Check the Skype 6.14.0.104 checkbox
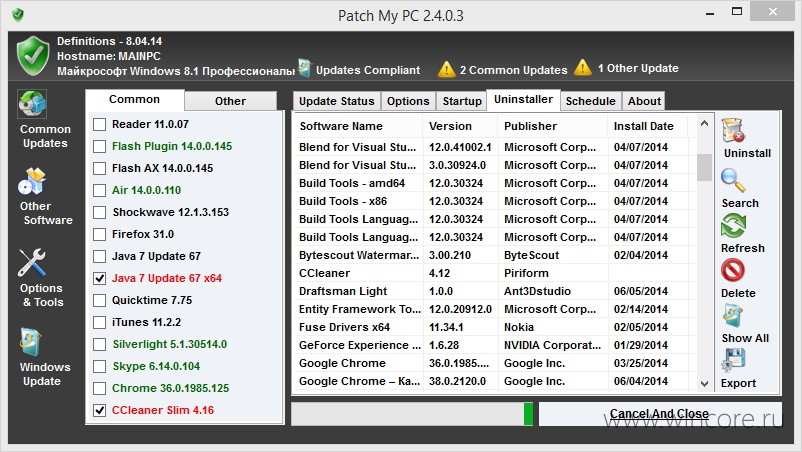802x452 pixels. [100, 366]
